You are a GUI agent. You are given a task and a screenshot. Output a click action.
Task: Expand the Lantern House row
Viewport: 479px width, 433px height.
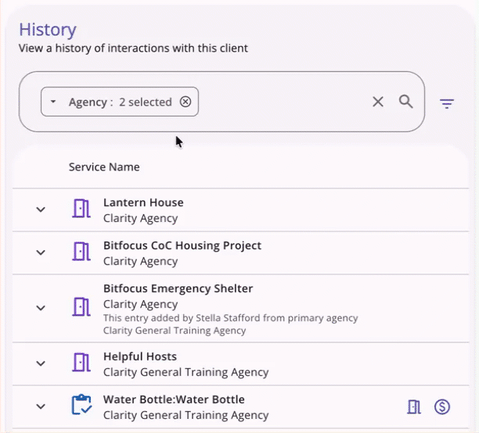point(41,210)
